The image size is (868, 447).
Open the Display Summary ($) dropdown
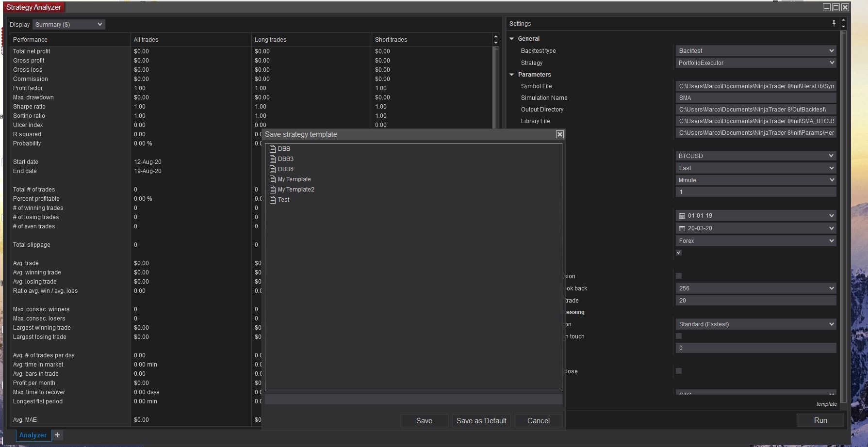point(69,25)
